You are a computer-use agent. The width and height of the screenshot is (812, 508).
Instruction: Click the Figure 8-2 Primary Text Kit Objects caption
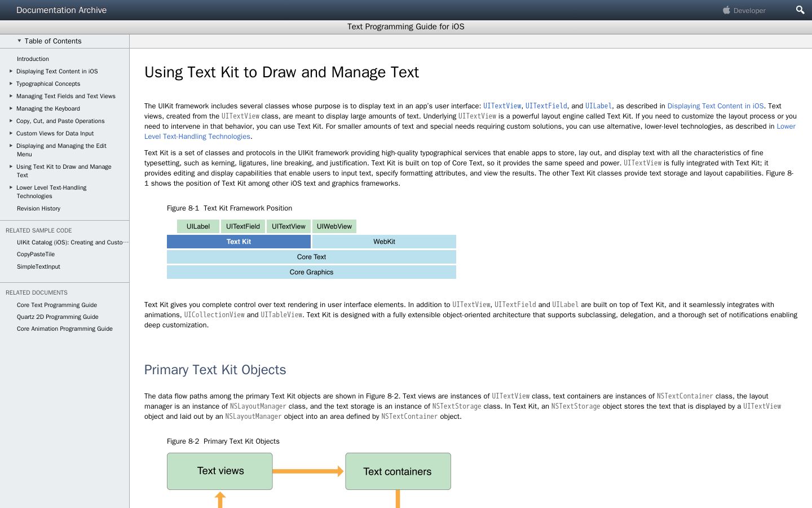point(223,441)
